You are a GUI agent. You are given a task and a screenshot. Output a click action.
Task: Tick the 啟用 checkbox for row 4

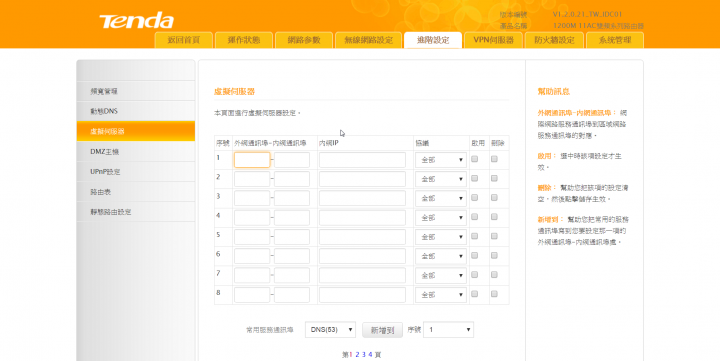(x=475, y=217)
